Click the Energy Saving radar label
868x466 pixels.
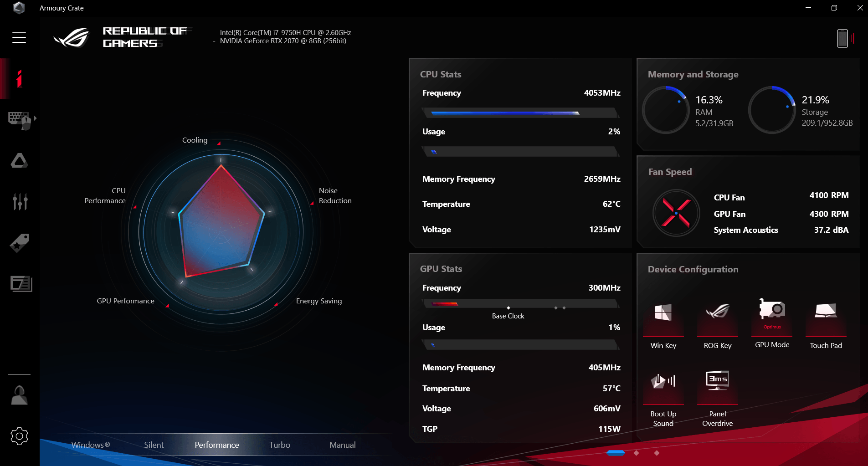click(319, 301)
